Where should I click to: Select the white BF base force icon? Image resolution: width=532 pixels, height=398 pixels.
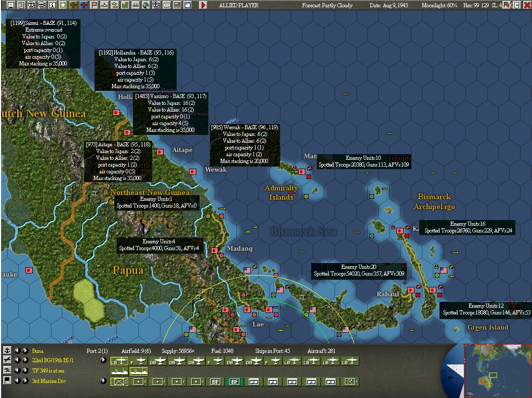[216, 382]
